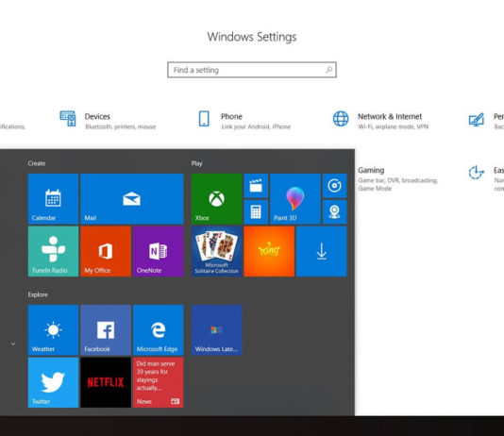Open the Movies & TV clapperboard tile
This screenshot has height=436, width=504.
coord(256,186)
